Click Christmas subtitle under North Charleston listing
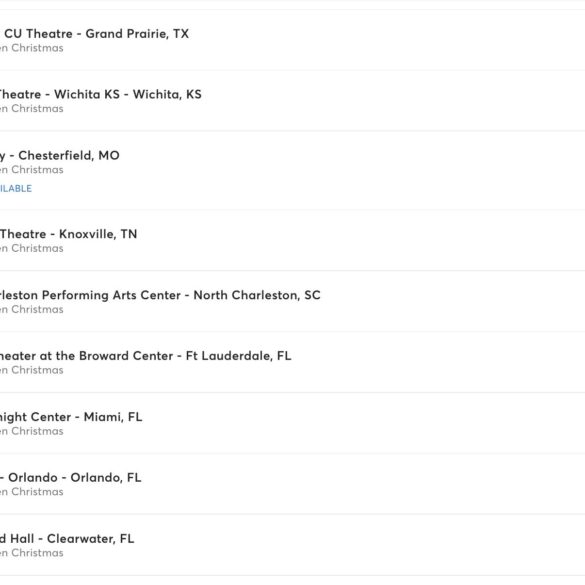This screenshot has width=585, height=585. pyautogui.click(x=32, y=310)
